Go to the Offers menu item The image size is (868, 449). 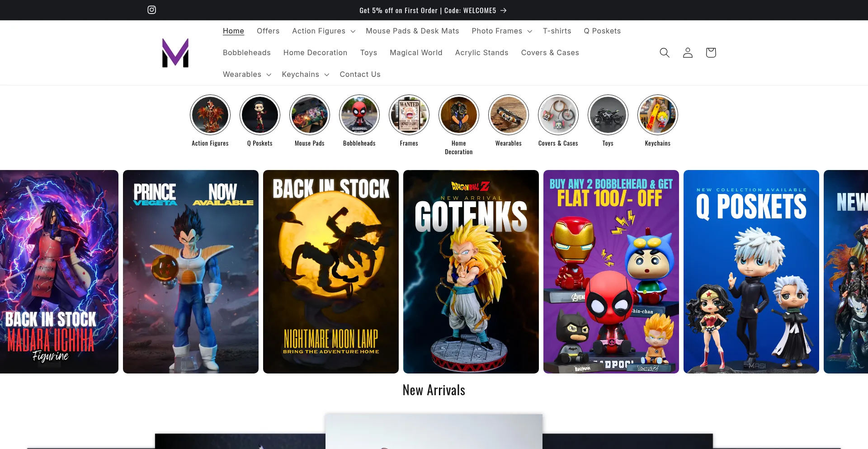coord(268,31)
